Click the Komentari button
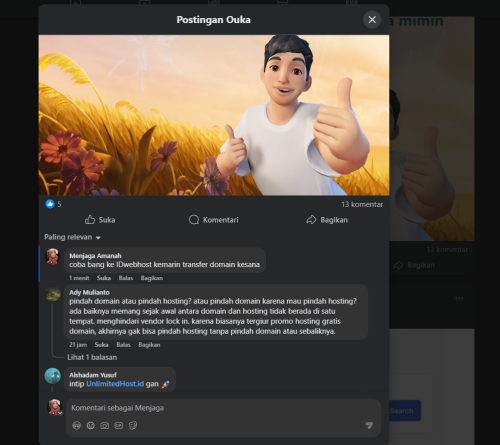This screenshot has width=500, height=445. [214, 220]
